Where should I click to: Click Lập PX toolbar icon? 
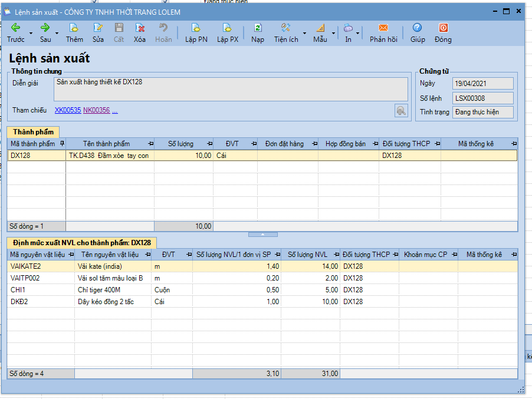(227, 28)
